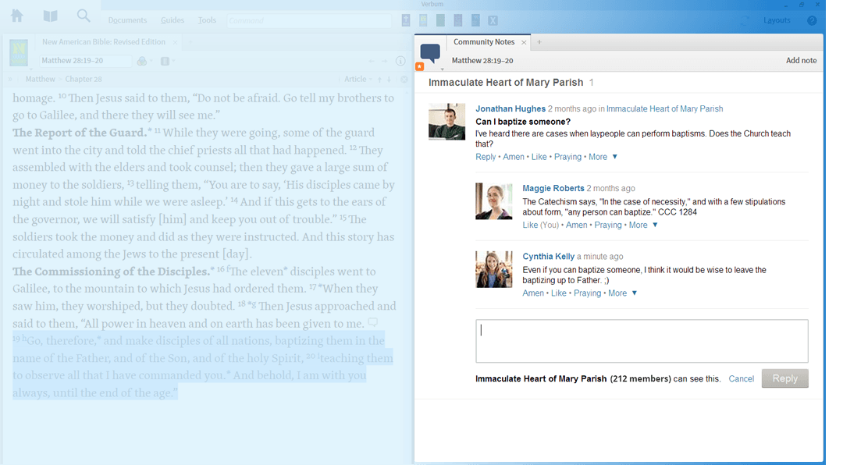Screen dimensions: 868x465
Task: Open the cross Bible shortcut icon
Action: pyautogui.click(x=406, y=20)
